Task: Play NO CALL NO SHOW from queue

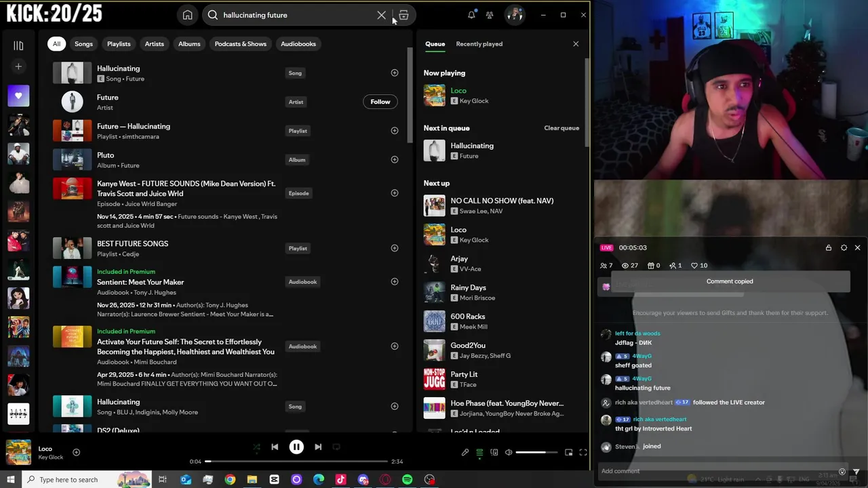Action: (x=502, y=205)
